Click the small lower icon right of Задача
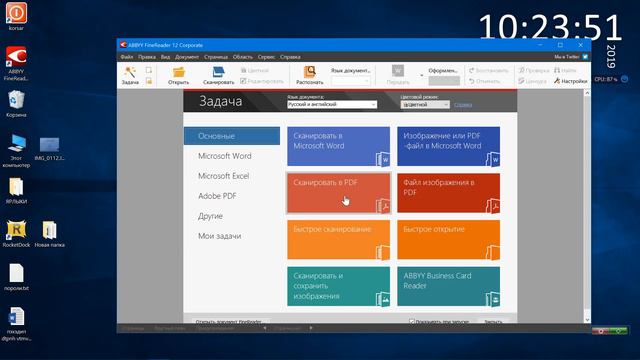640x360 pixels. [x=149, y=81]
